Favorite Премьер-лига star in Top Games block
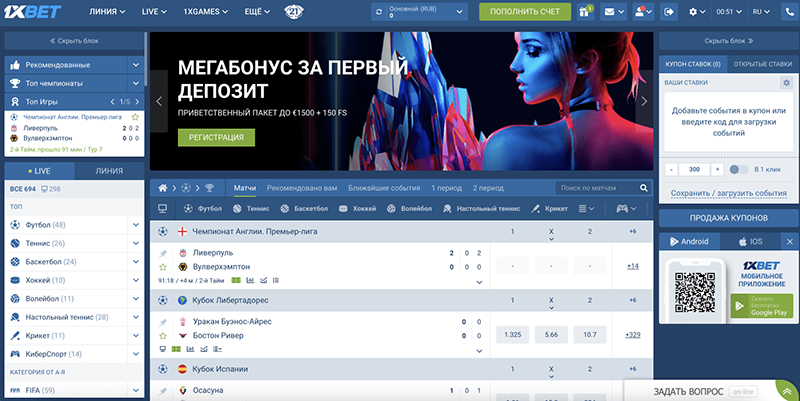The height and width of the screenshot is (401, 800). click(x=135, y=117)
